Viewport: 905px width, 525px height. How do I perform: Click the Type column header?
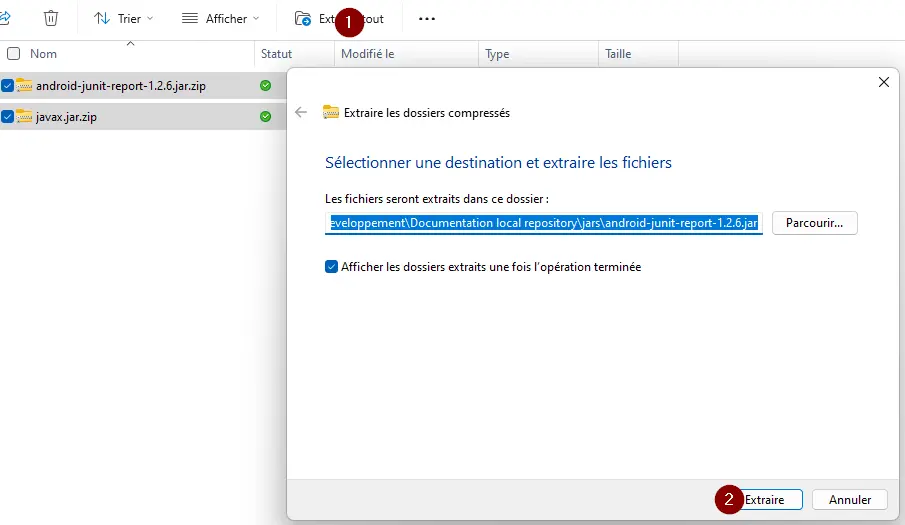coord(497,54)
